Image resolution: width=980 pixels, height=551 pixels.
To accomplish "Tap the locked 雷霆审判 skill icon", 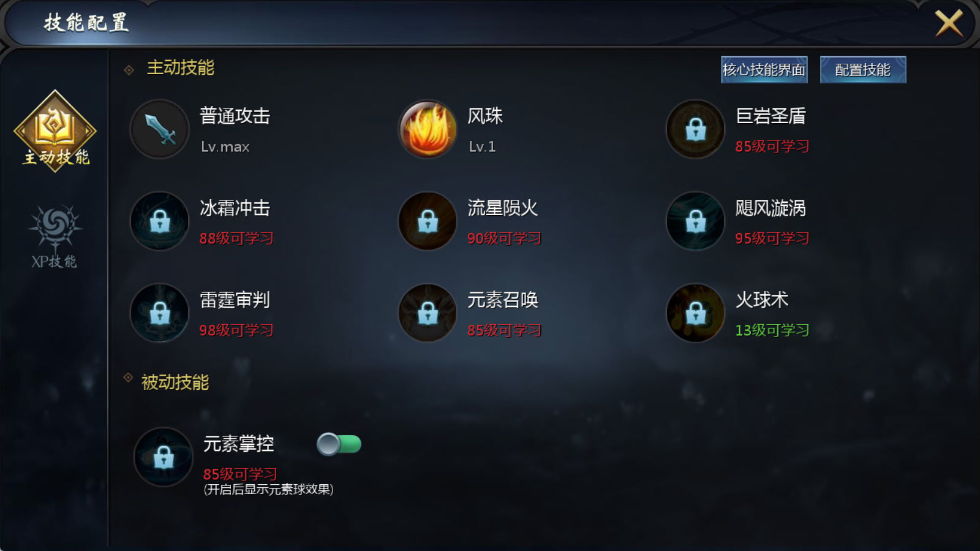I will (x=159, y=313).
